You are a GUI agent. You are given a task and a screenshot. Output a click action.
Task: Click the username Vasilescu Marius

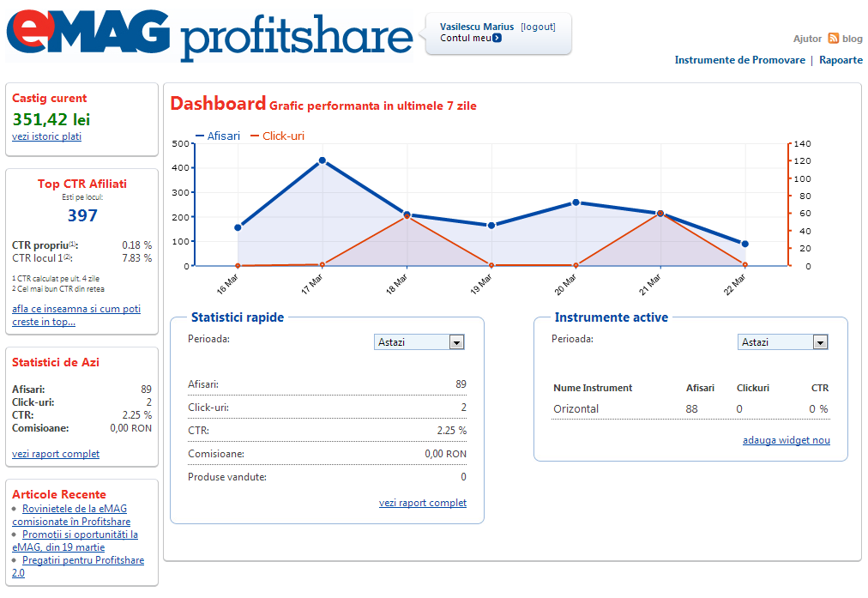[x=477, y=27]
